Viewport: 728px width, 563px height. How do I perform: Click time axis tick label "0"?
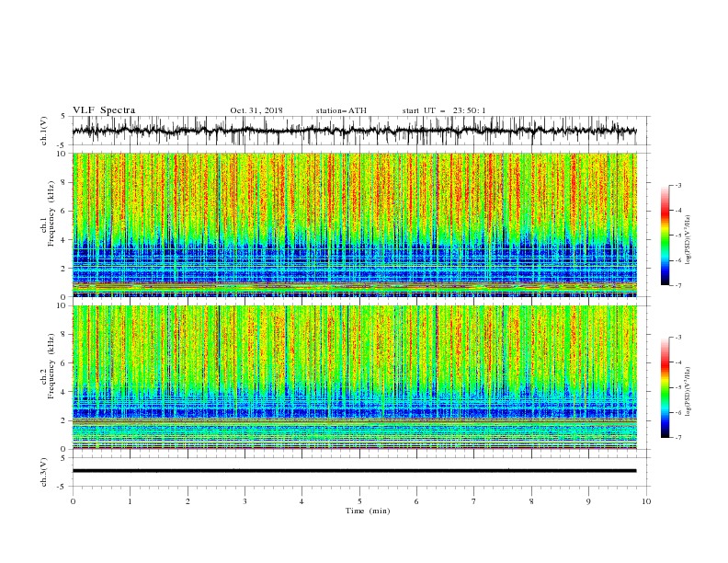click(73, 501)
